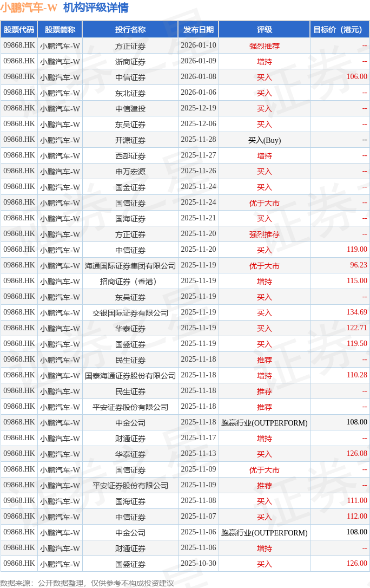Click the date cell 2026-01-08
Viewport: 370px width, 588px height.
(199, 76)
